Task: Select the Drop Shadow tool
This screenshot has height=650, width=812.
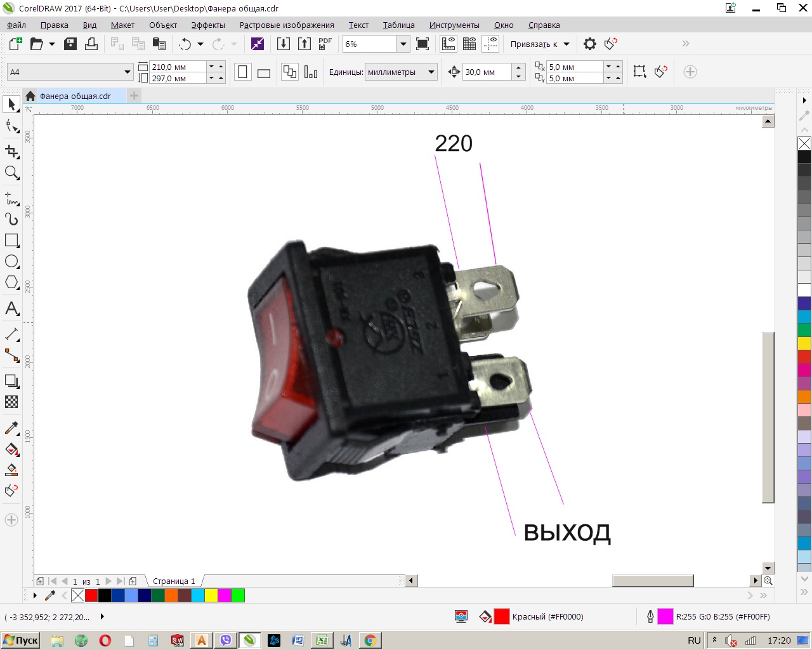Action: click(11, 381)
